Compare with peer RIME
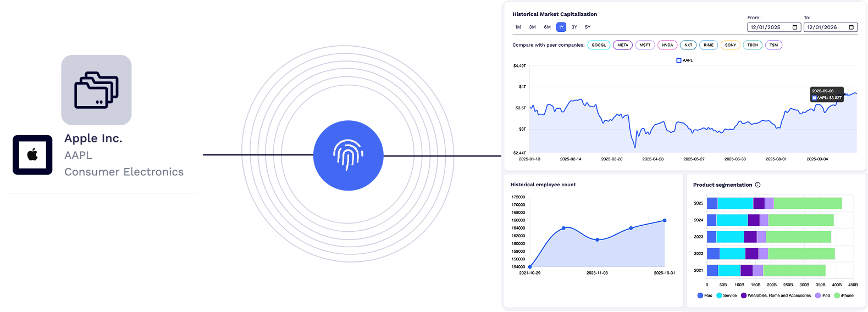 pos(709,45)
